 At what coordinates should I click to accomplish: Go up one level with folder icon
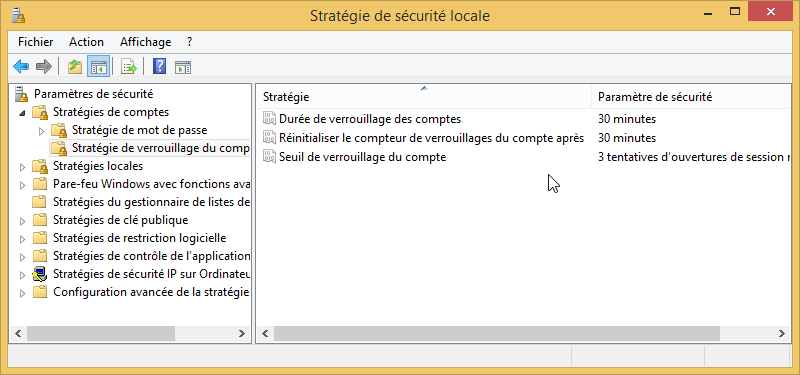point(75,66)
